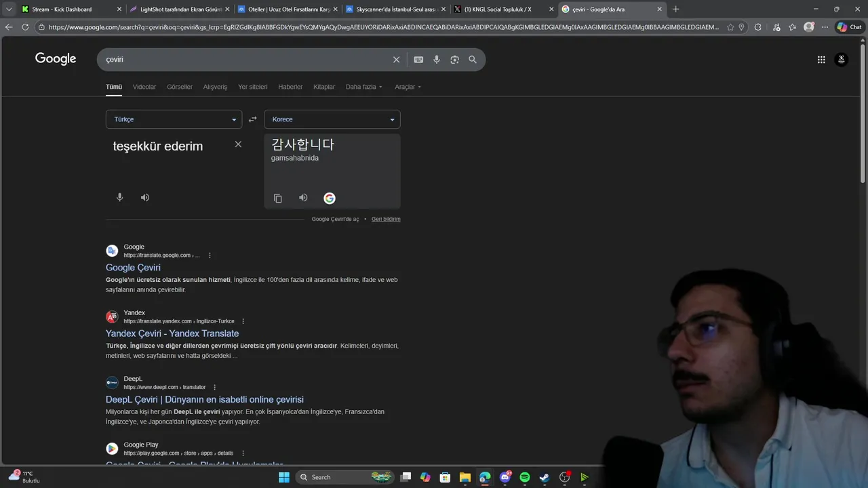
Task: Search the translation on Google
Action: (x=330, y=198)
